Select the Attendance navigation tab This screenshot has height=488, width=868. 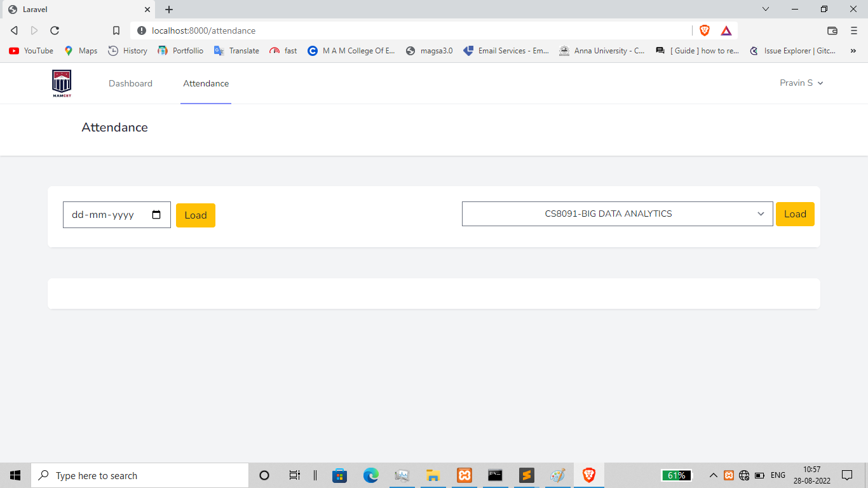[x=206, y=83]
